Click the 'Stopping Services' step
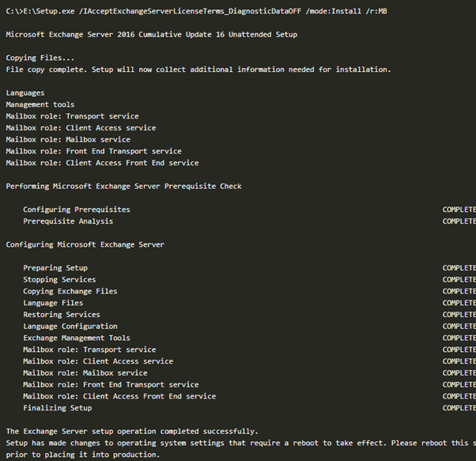476x461 pixels. click(x=59, y=279)
